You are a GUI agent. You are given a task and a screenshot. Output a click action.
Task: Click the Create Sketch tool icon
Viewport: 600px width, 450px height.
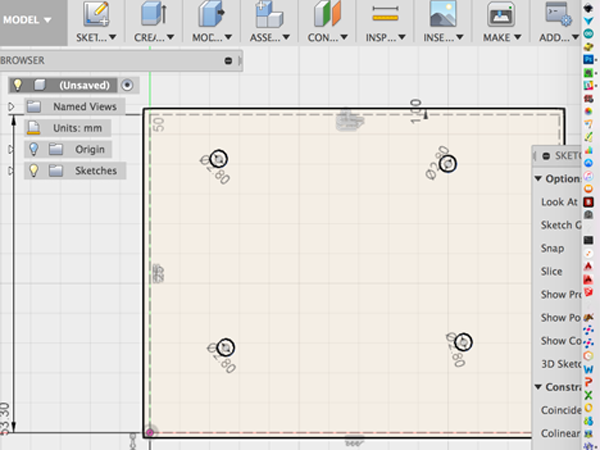96,15
